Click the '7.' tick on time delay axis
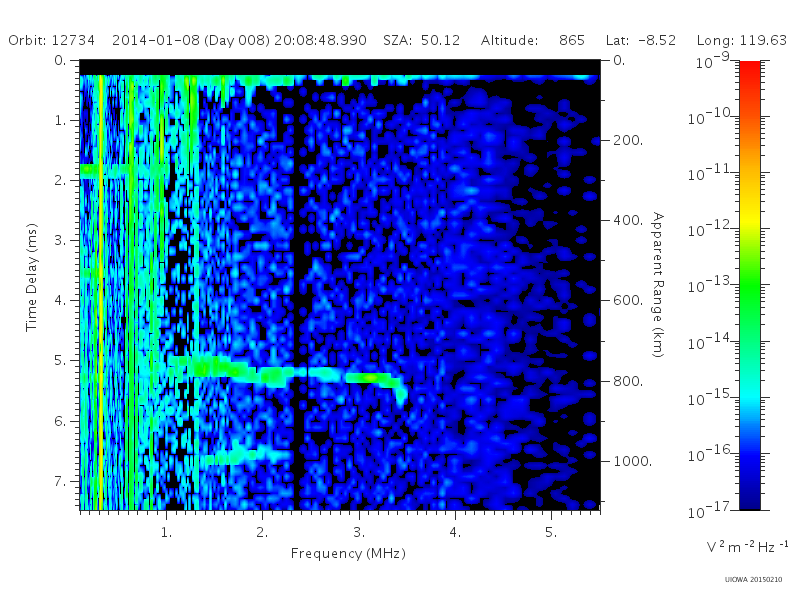Image resolution: width=800 pixels, height=600 pixels. coord(60,481)
